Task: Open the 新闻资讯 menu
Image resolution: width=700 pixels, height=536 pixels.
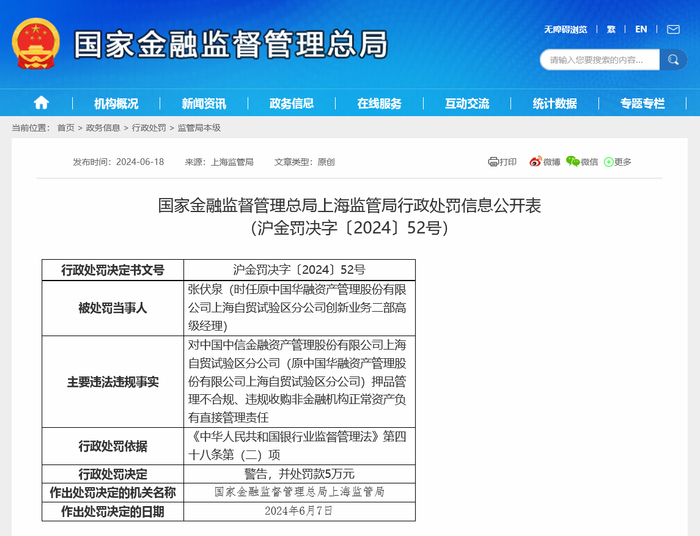Action: point(204,104)
